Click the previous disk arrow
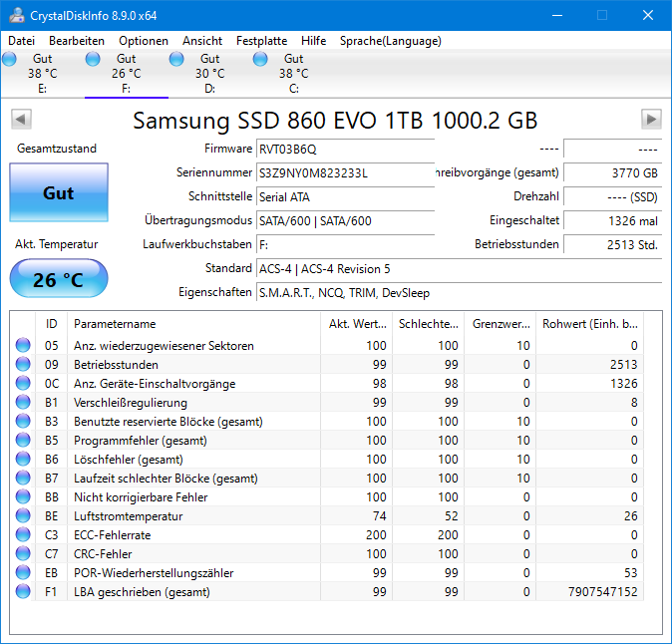Viewport: 672px width, 644px height. pos(21,119)
